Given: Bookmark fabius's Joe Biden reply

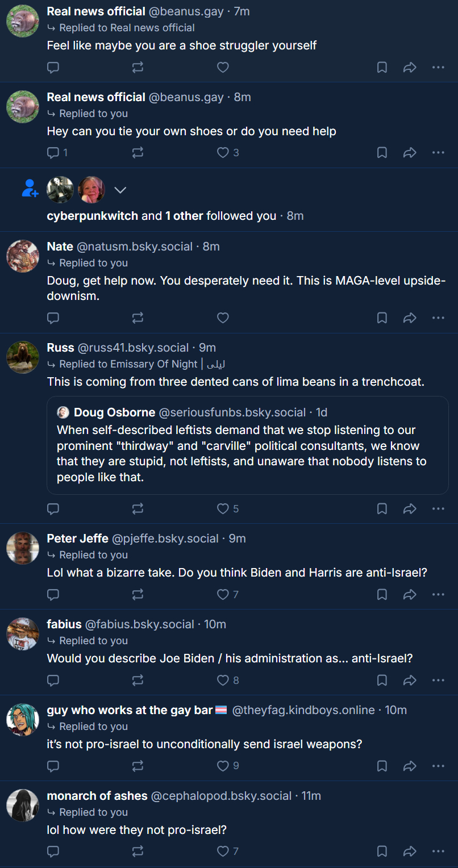Looking at the screenshot, I should point(382,681).
